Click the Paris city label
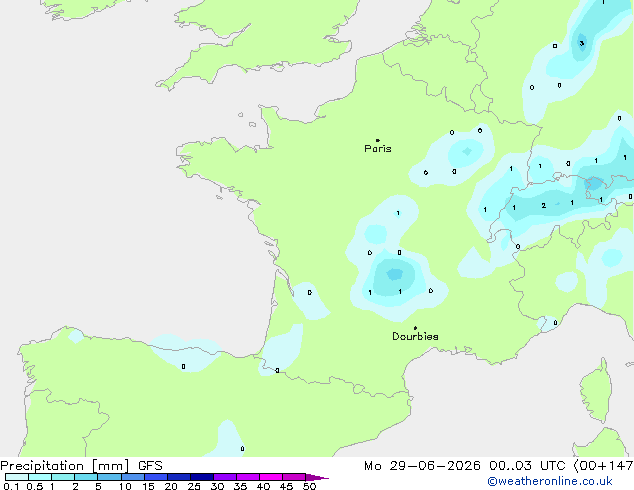Viewport: 634px width, 490px height. pos(378,149)
